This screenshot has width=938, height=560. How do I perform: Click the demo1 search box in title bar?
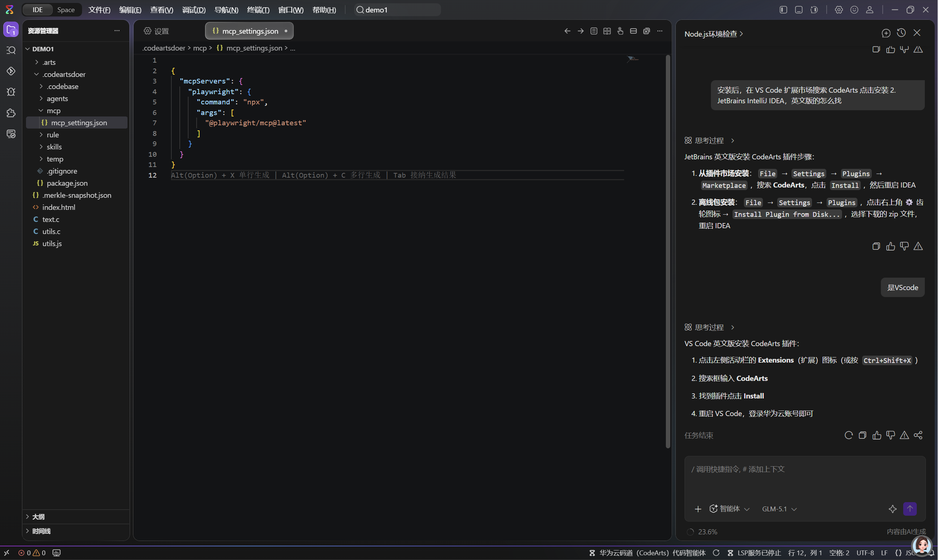397,10
